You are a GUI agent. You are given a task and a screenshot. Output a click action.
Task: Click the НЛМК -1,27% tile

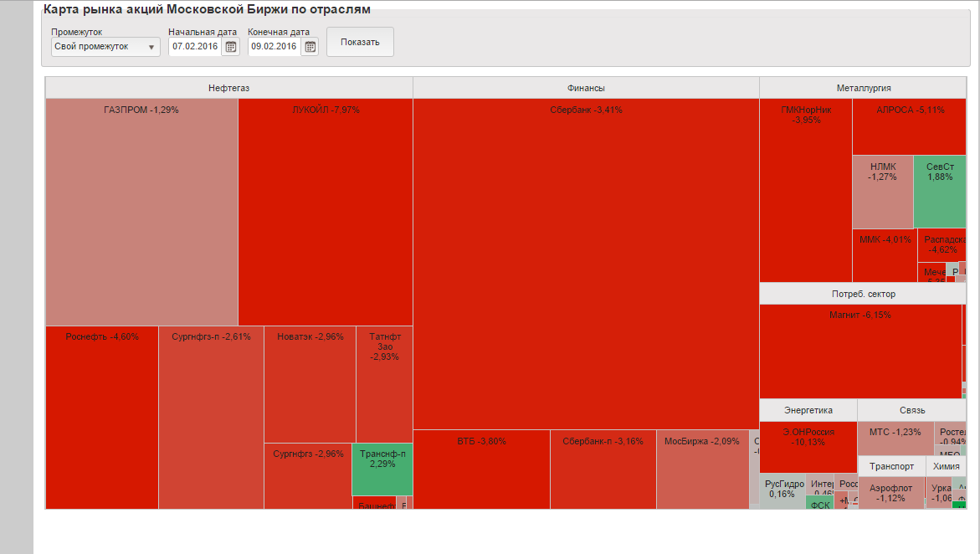pyautogui.click(x=882, y=192)
